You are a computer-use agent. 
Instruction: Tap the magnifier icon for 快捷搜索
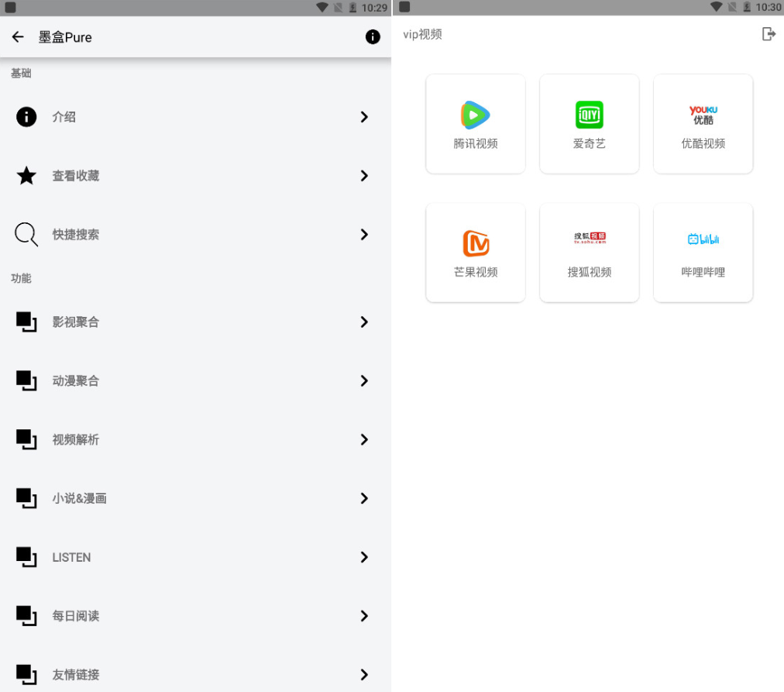pyautogui.click(x=26, y=234)
